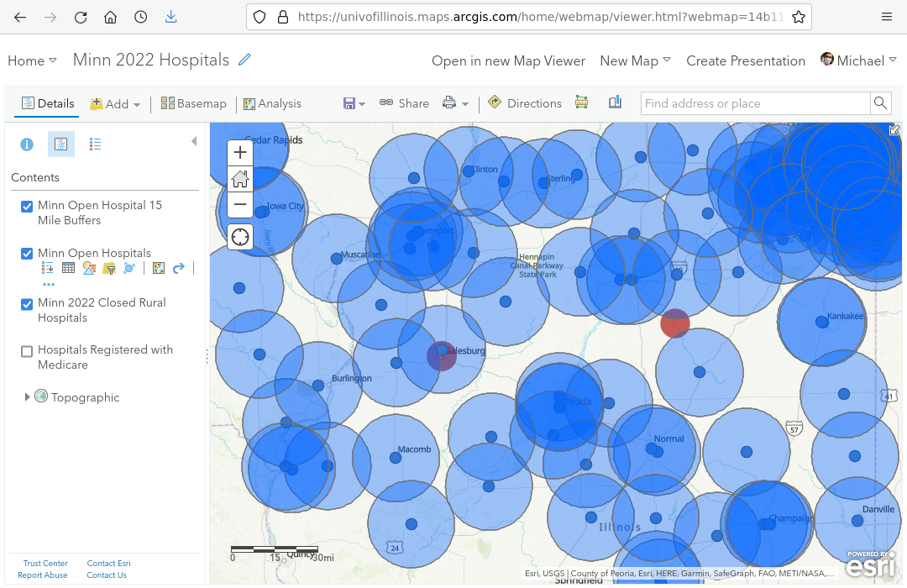Return map to default extent (home)
Screen dimensions: 907x588
(240, 178)
